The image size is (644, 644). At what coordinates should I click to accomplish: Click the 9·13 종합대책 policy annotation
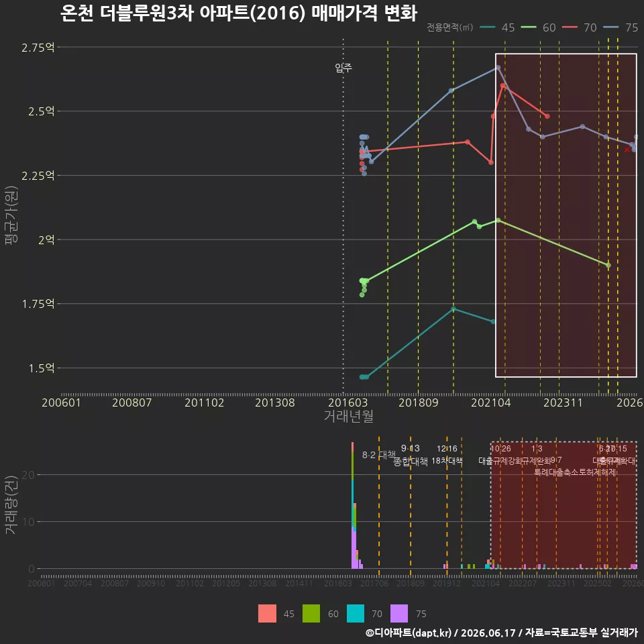(411, 455)
